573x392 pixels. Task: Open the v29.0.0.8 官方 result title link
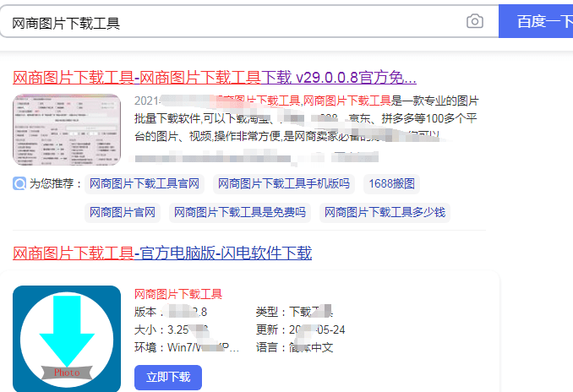[x=215, y=79]
